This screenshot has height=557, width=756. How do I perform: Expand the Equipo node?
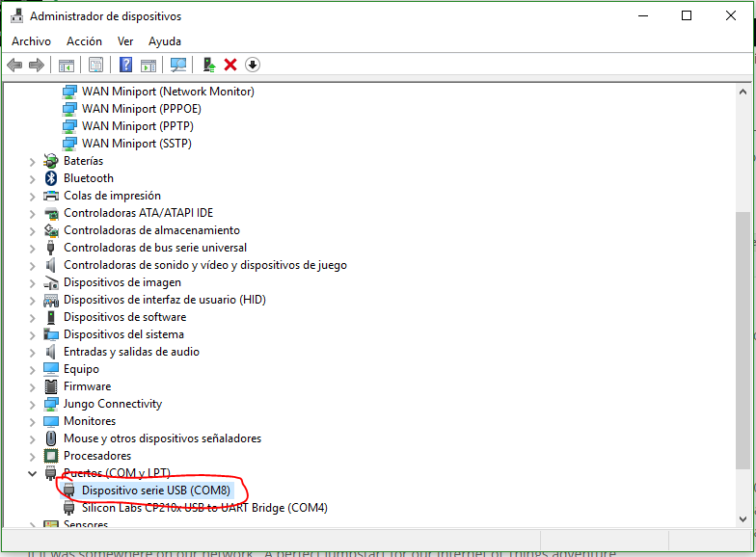coord(32,370)
